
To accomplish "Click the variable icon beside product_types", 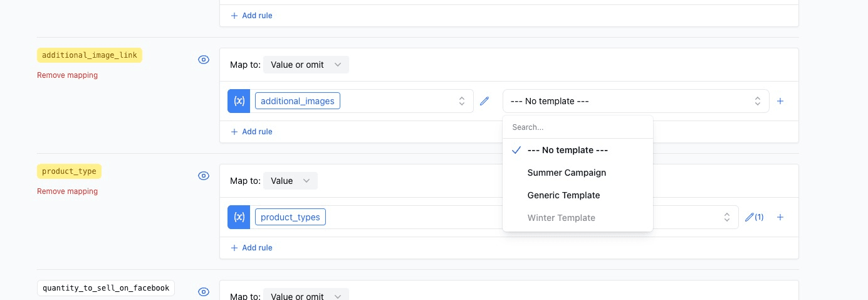I will (239, 217).
